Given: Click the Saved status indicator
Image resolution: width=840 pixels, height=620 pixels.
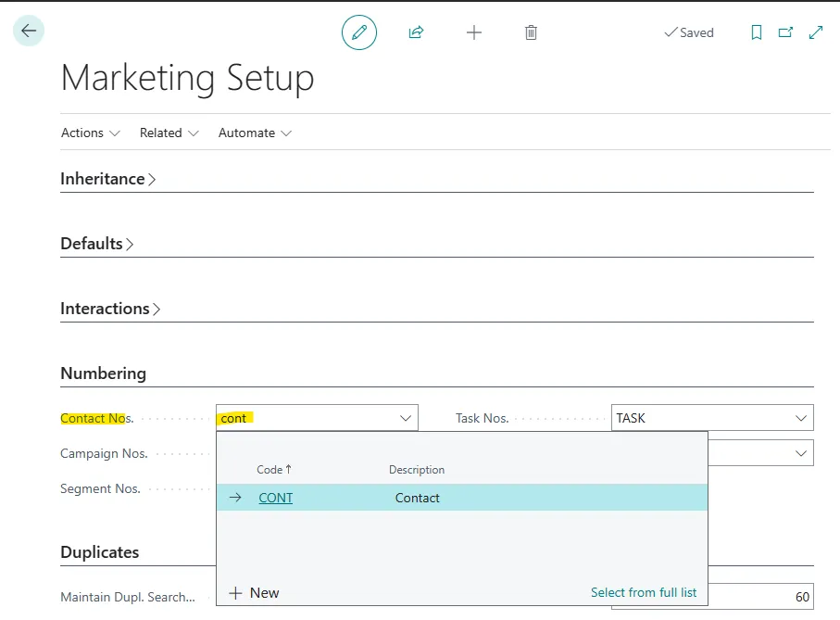Looking at the screenshot, I should point(689,32).
